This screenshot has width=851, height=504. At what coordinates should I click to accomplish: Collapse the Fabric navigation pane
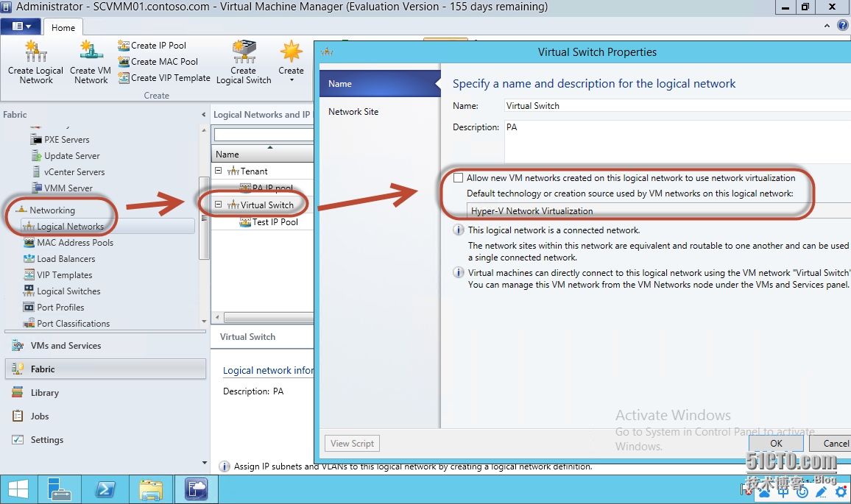[x=203, y=115]
